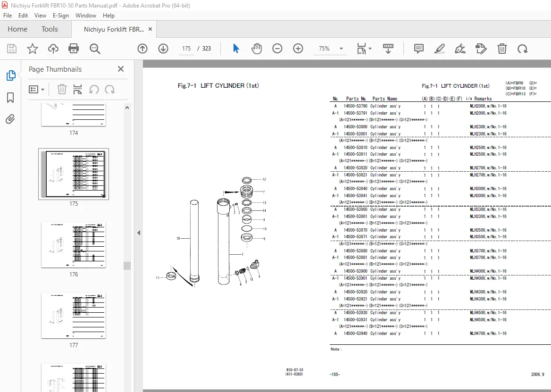The image size is (551, 392).
Task: Open the Window menu
Action: [x=86, y=16]
